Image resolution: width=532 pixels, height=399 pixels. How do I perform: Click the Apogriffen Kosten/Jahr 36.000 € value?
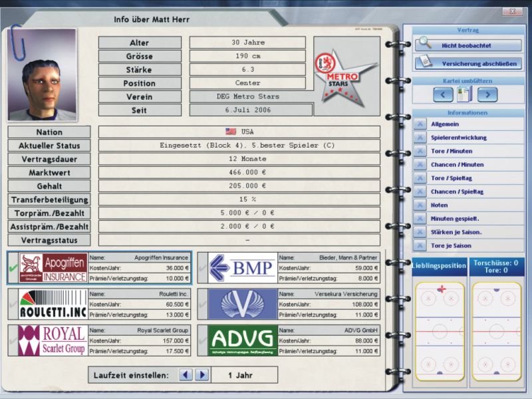177,268
